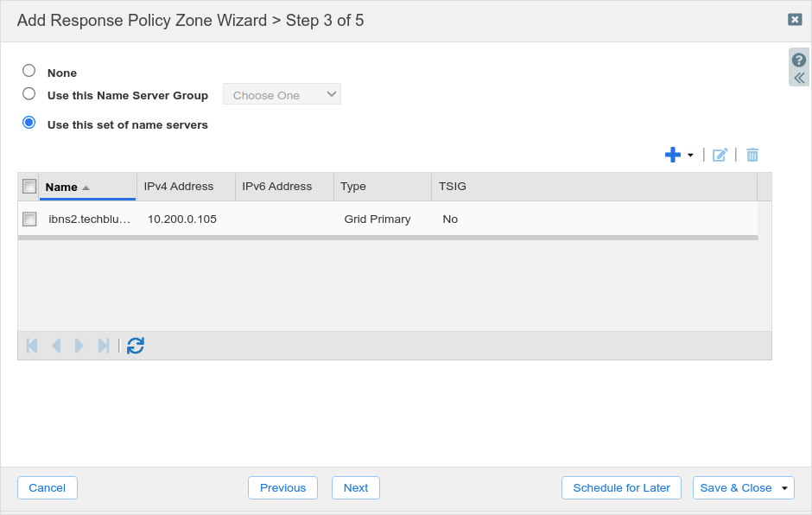Open the Help question mark icon
This screenshot has height=515, width=812.
[799, 60]
